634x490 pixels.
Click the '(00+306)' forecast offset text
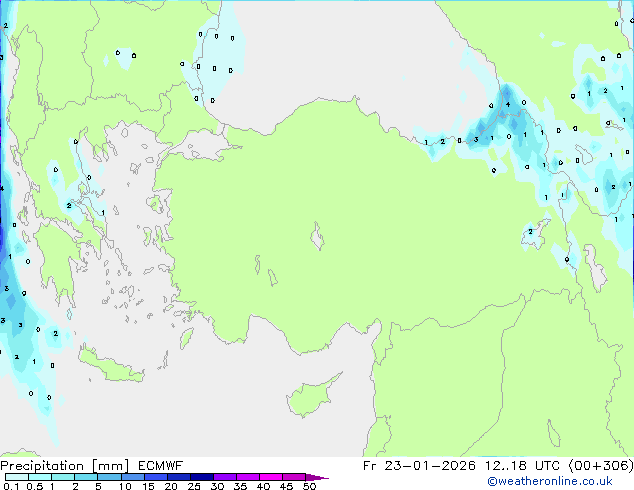click(x=601, y=466)
